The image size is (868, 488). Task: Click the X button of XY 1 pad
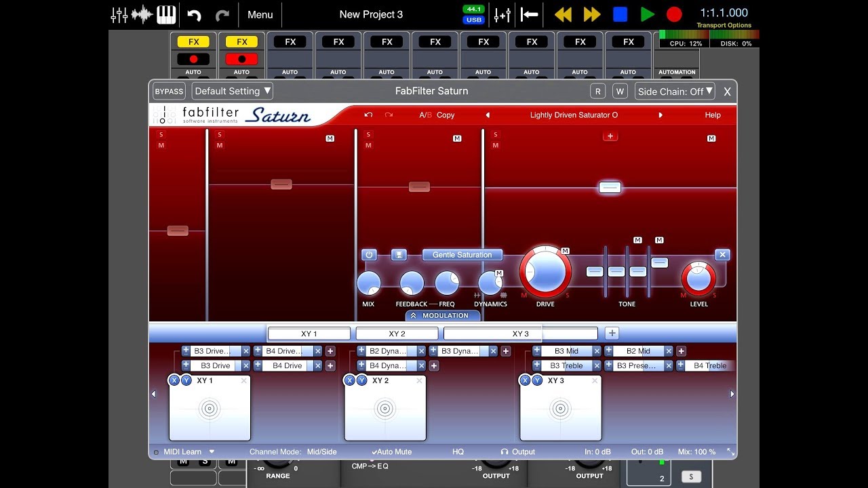[x=174, y=380]
